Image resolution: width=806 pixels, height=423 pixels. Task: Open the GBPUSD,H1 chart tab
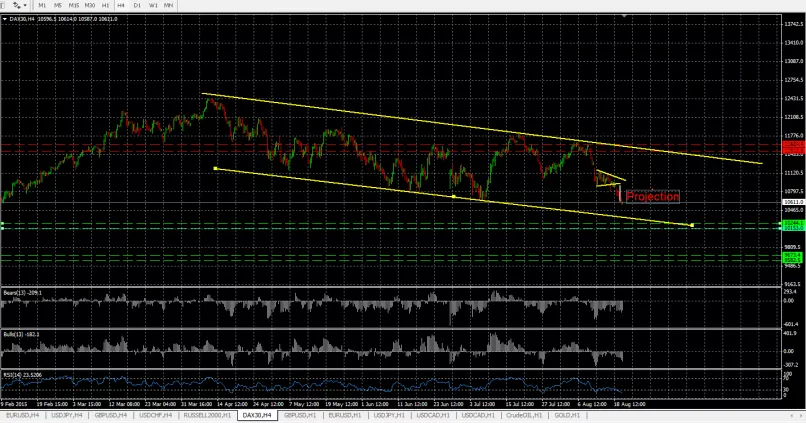pos(300,415)
